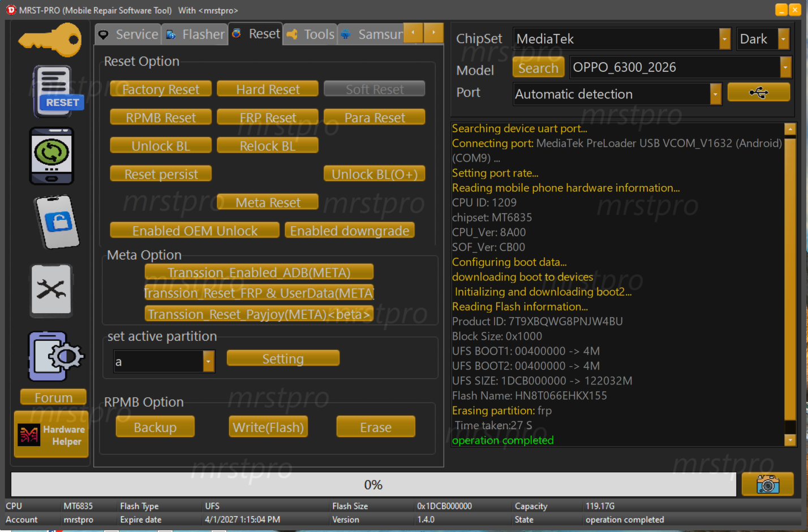The image size is (808, 532).
Task: Search for the device model
Action: coord(538,68)
